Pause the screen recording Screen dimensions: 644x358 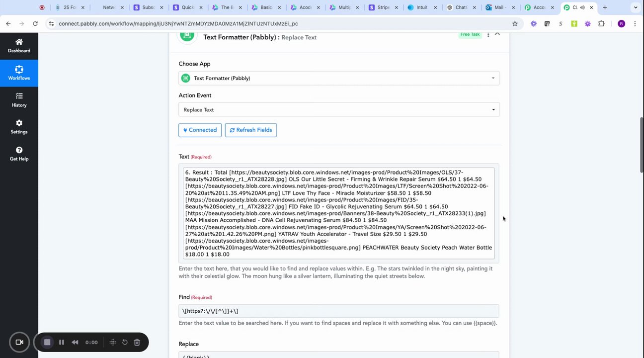(62, 342)
